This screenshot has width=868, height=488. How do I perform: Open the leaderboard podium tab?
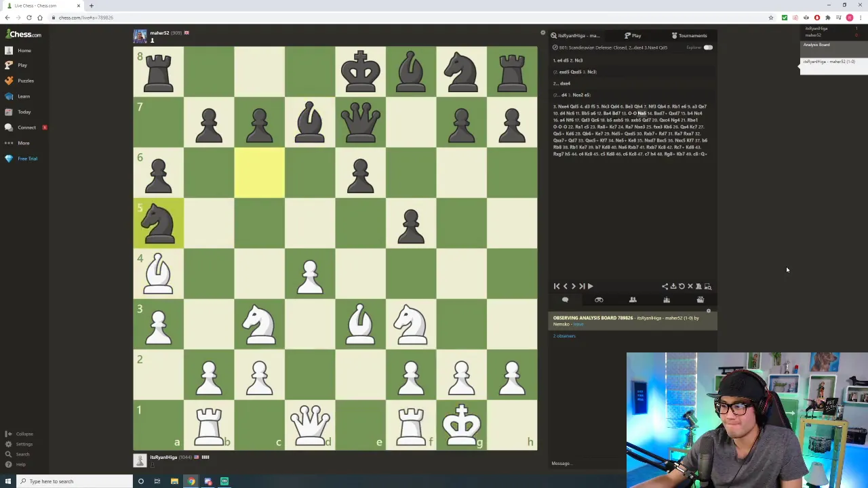click(667, 300)
